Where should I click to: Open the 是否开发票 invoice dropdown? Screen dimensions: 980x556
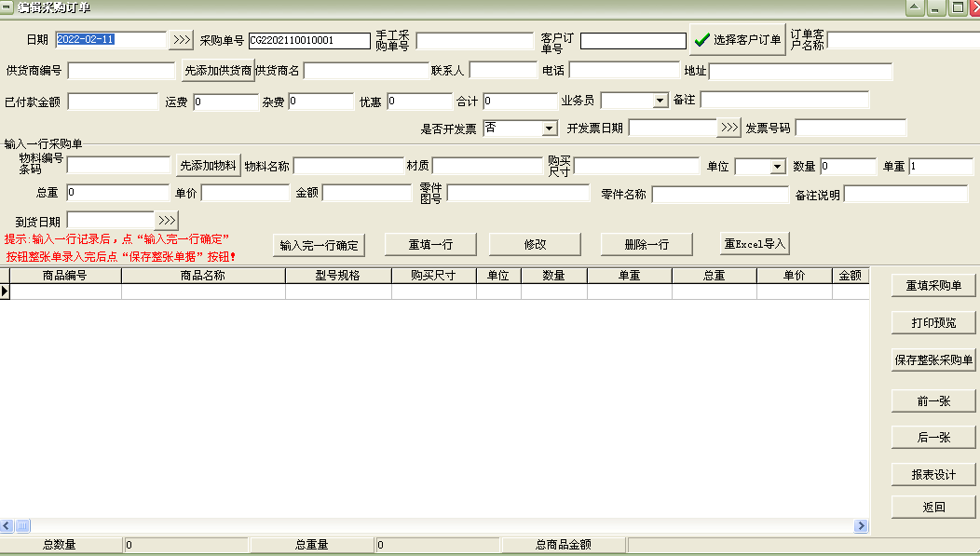click(550, 128)
